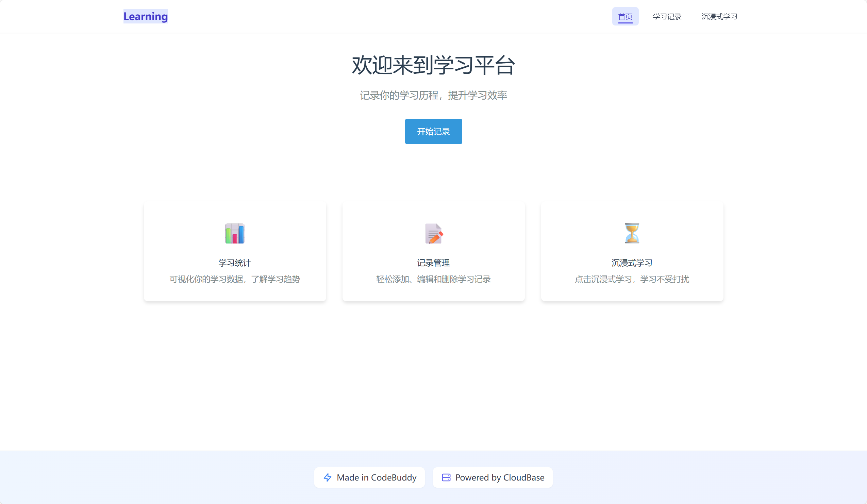Click the CloudBase server icon

[x=446, y=477]
